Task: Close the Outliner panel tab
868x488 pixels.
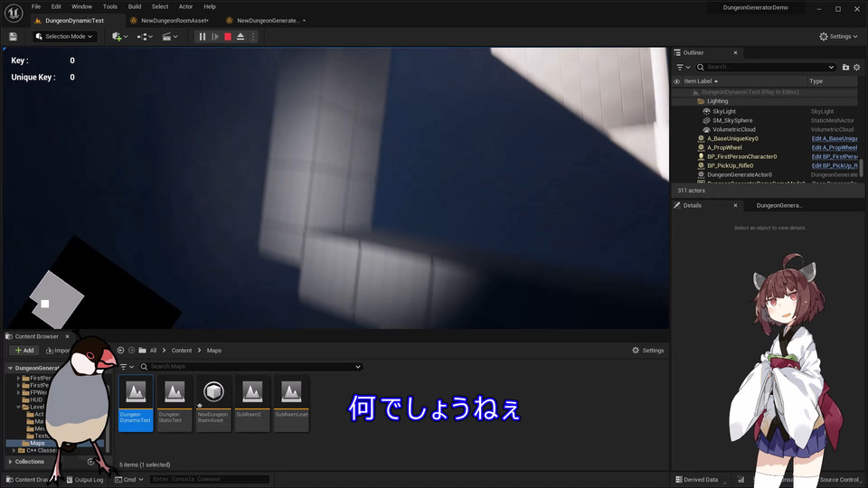Action: click(735, 52)
